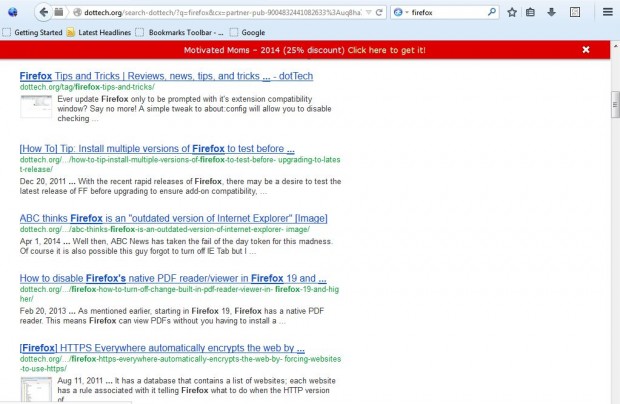The width and height of the screenshot is (620, 404).
Task: Click the magnifier search go icon
Action: click(492, 12)
